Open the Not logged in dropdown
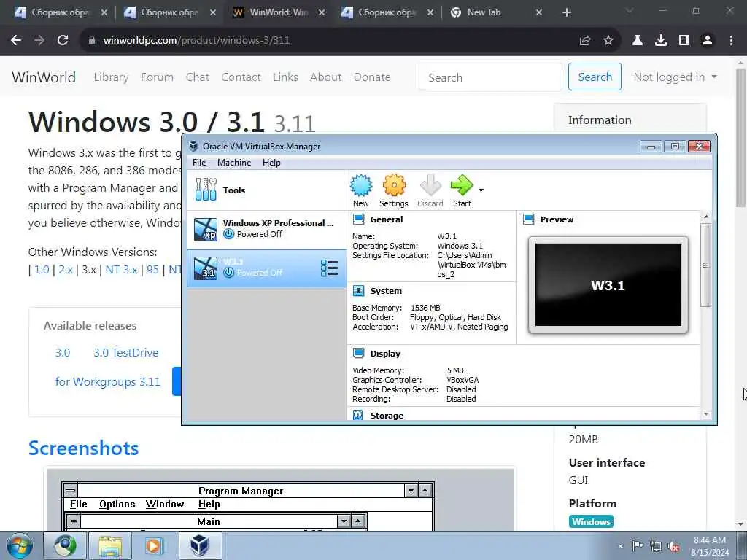 (675, 77)
